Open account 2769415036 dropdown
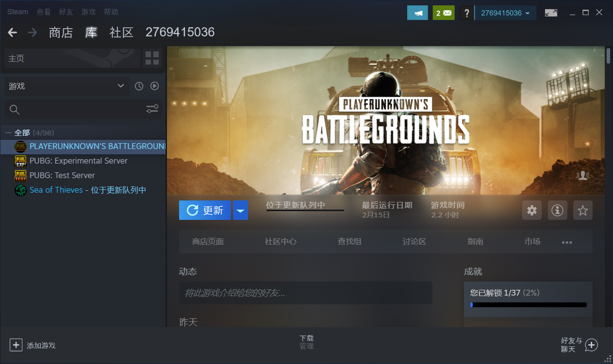The width and height of the screenshot is (613, 364). pyautogui.click(x=505, y=13)
